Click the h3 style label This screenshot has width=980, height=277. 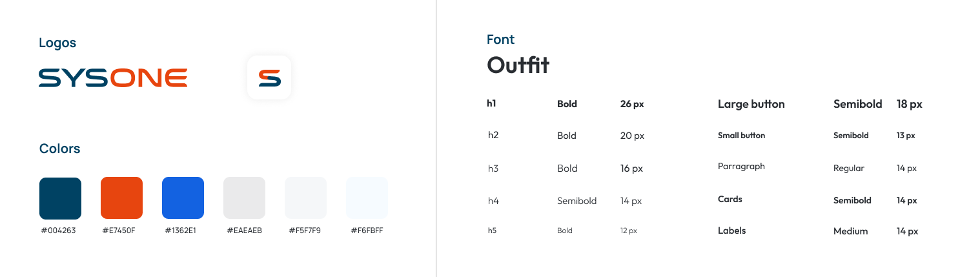click(493, 169)
